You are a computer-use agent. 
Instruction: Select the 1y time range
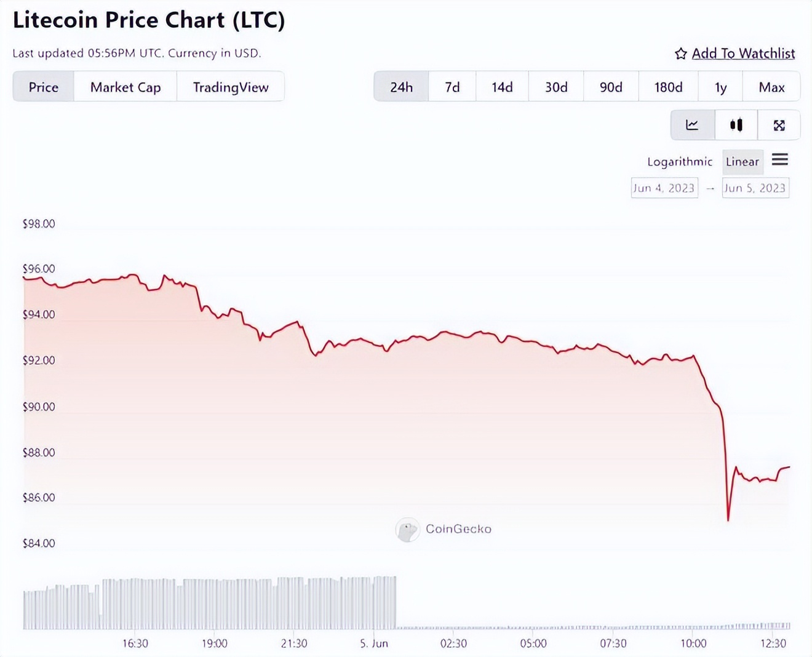[720, 87]
